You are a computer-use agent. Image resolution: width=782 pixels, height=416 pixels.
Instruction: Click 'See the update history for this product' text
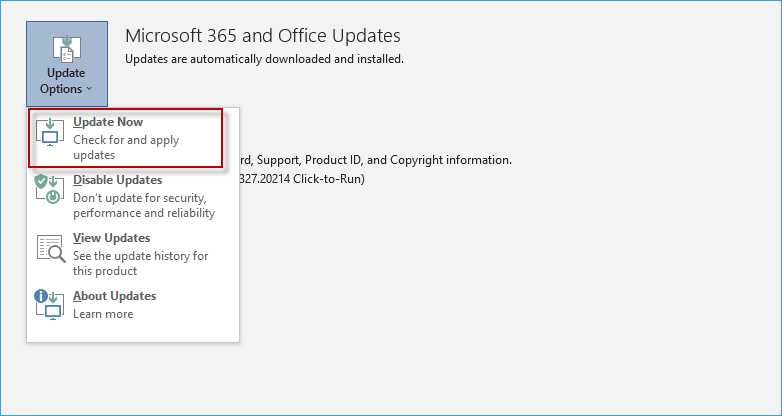pos(141,263)
